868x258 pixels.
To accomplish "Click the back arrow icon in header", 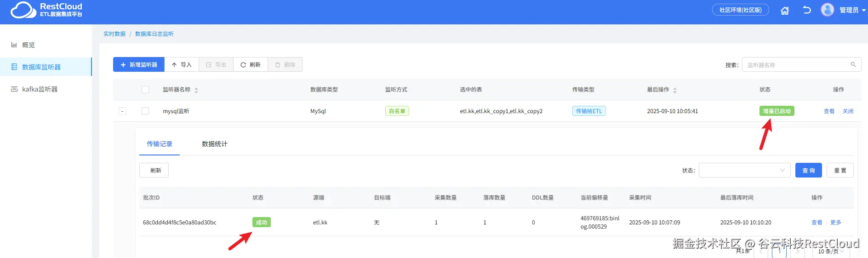I will click(807, 10).
